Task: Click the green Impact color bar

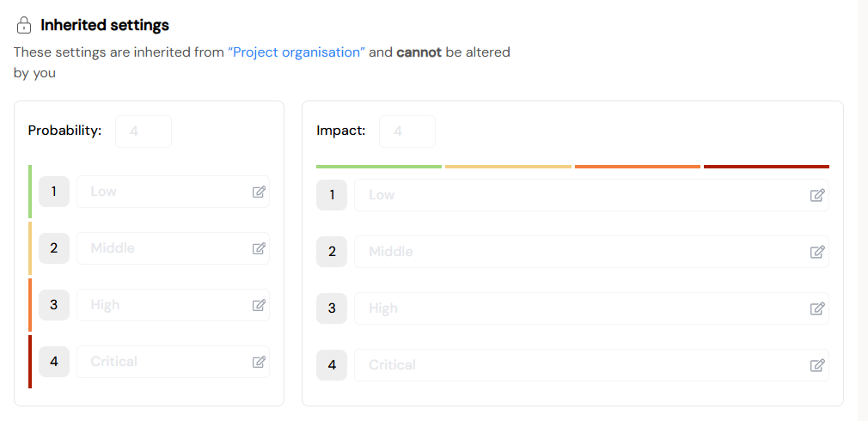Action: point(379,167)
